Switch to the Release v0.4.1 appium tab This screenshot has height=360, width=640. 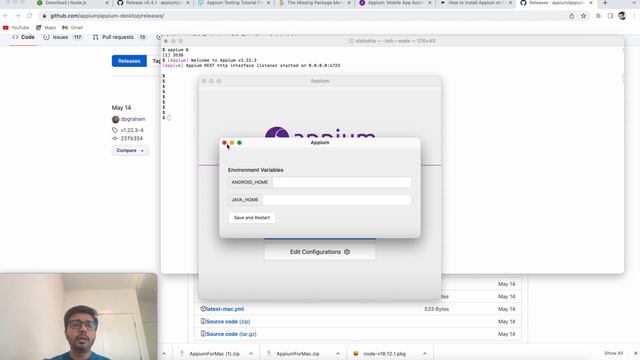pos(152,3)
